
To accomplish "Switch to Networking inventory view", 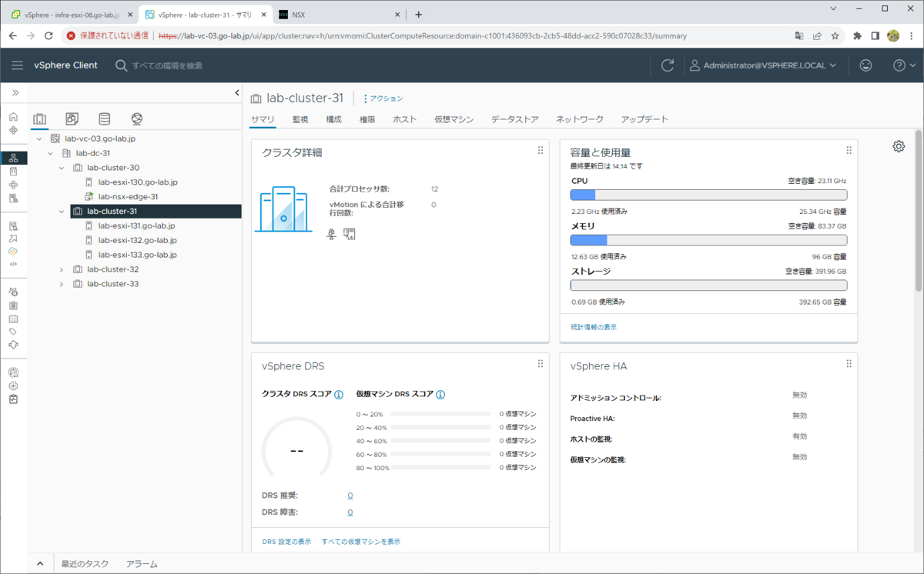I will 137,118.
